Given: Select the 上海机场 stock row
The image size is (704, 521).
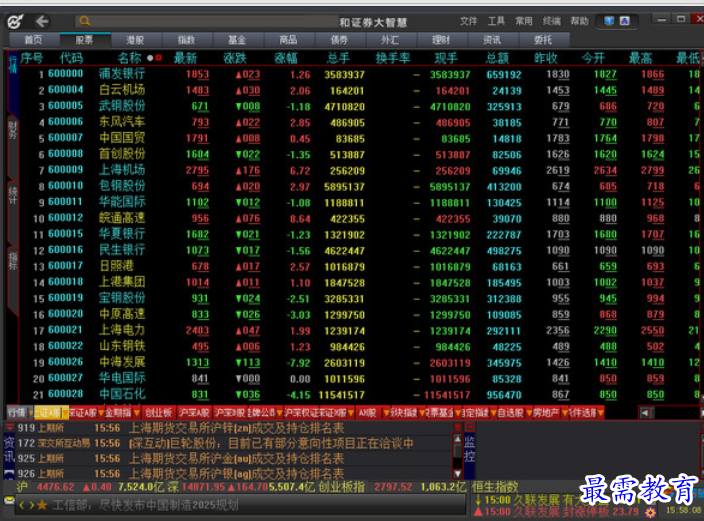Looking at the screenshot, I should click(361, 170).
